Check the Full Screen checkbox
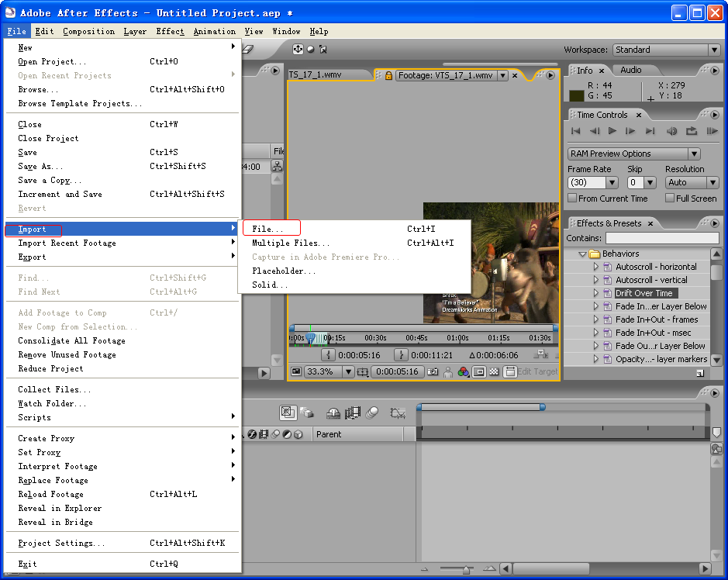Viewport: 728px width, 580px height. click(x=670, y=198)
